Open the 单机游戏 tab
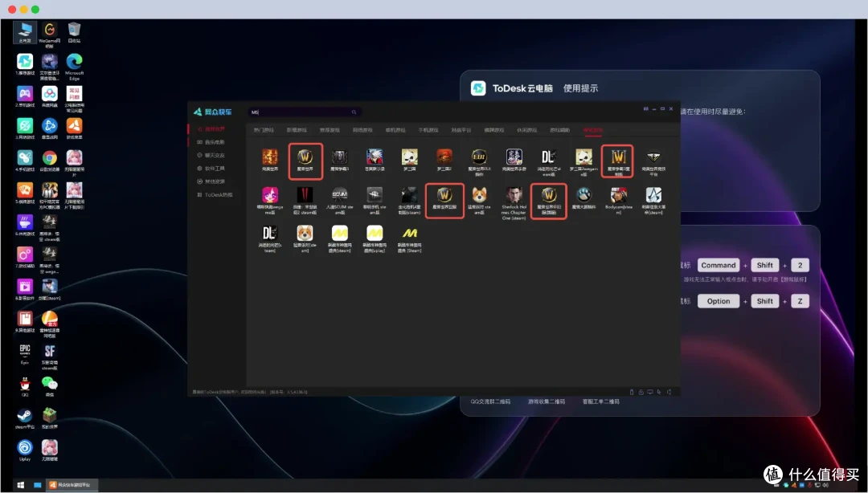This screenshot has width=868, height=493. 395,130
